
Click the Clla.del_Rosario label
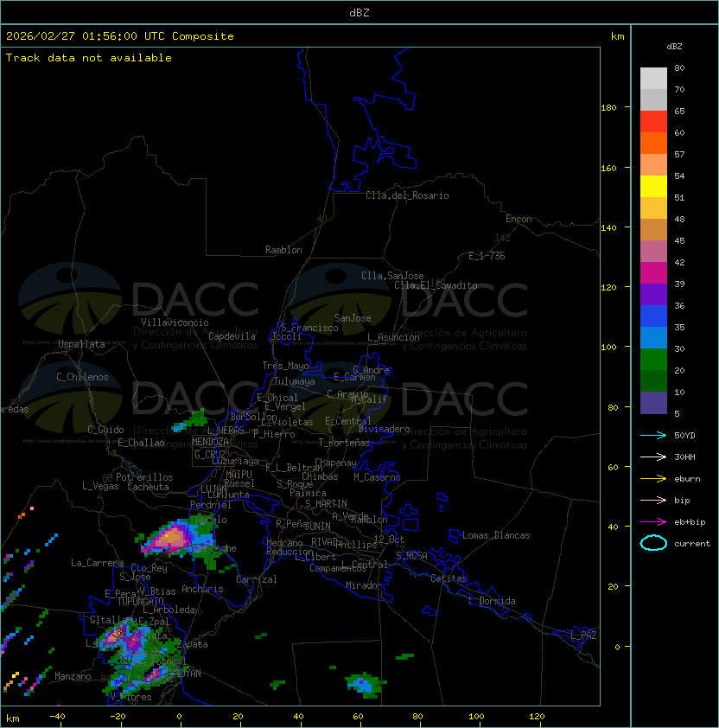(407, 195)
